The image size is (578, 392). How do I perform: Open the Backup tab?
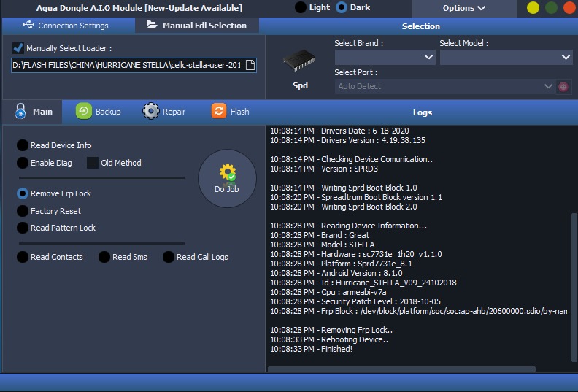(x=99, y=112)
